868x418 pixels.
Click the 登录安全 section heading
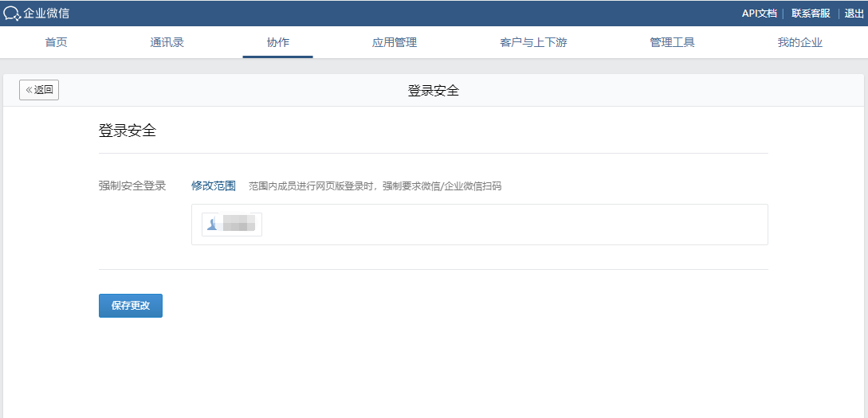pos(128,131)
